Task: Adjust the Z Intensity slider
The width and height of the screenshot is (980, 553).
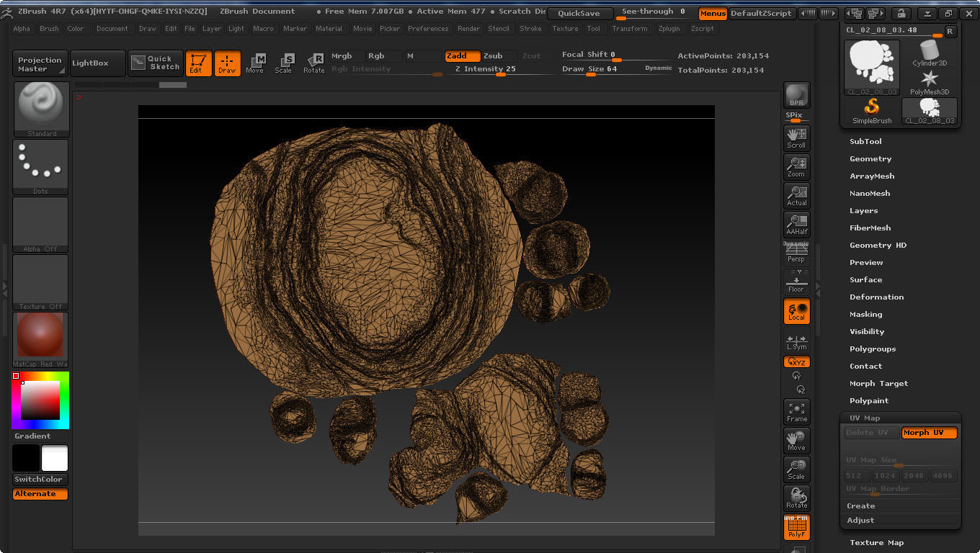Action: (501, 70)
